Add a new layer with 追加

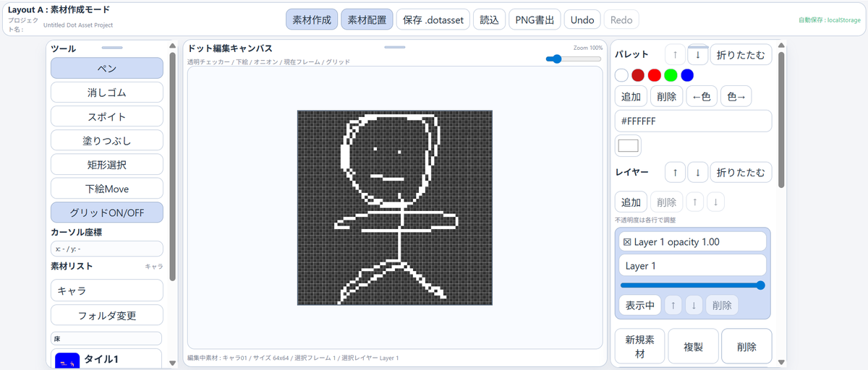(631, 202)
